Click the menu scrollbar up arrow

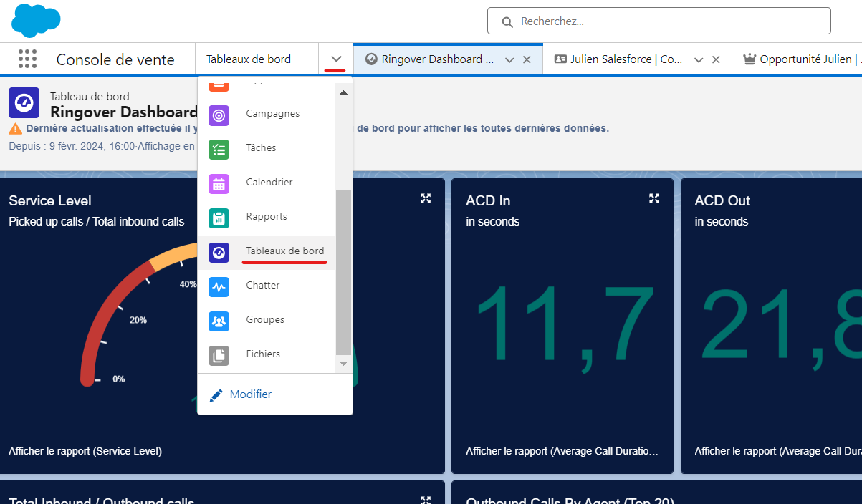pyautogui.click(x=343, y=93)
